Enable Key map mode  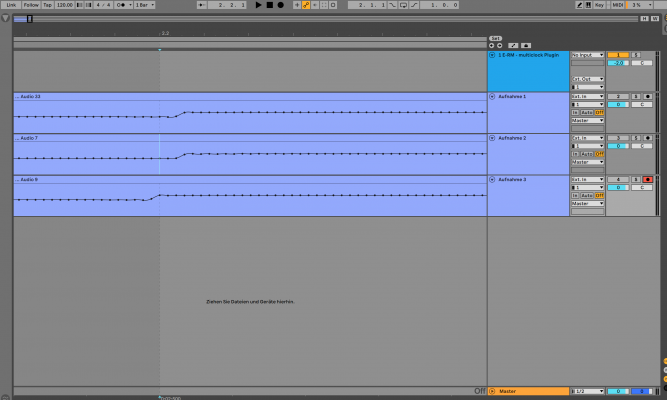coord(599,5)
